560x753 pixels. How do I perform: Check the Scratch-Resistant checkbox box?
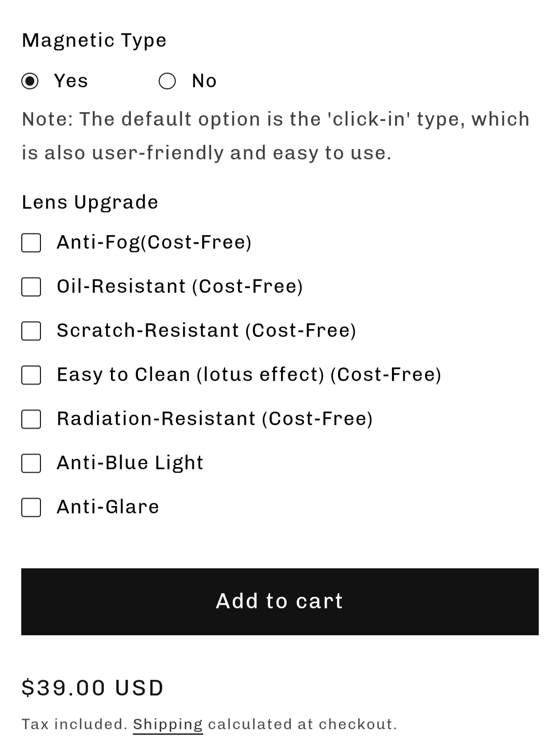(x=31, y=331)
